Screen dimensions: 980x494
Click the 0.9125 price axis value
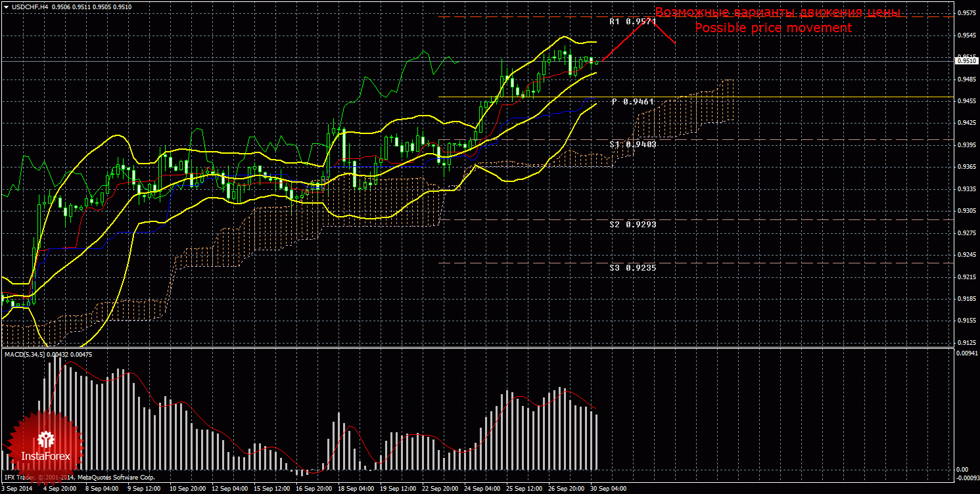966,342
